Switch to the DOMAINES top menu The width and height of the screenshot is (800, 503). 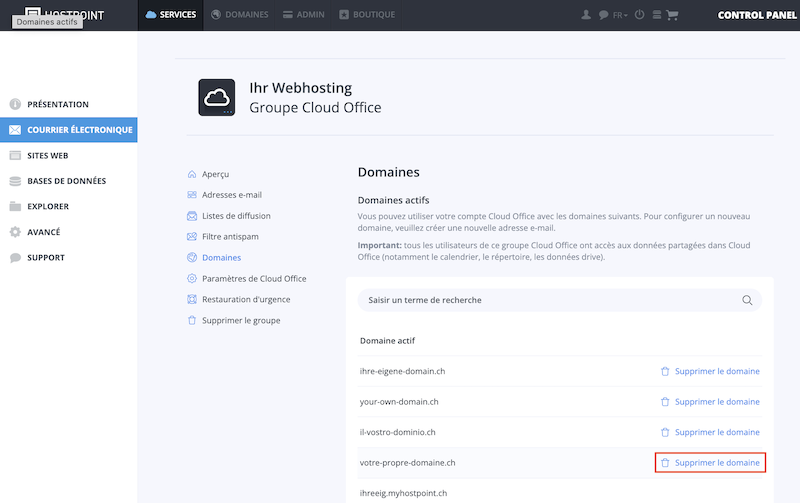[239, 15]
